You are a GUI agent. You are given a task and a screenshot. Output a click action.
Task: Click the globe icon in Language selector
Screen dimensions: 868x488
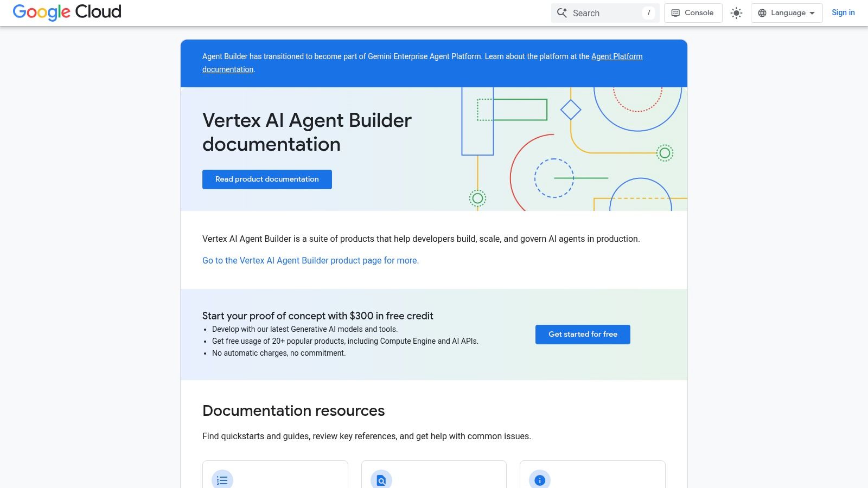tap(762, 13)
